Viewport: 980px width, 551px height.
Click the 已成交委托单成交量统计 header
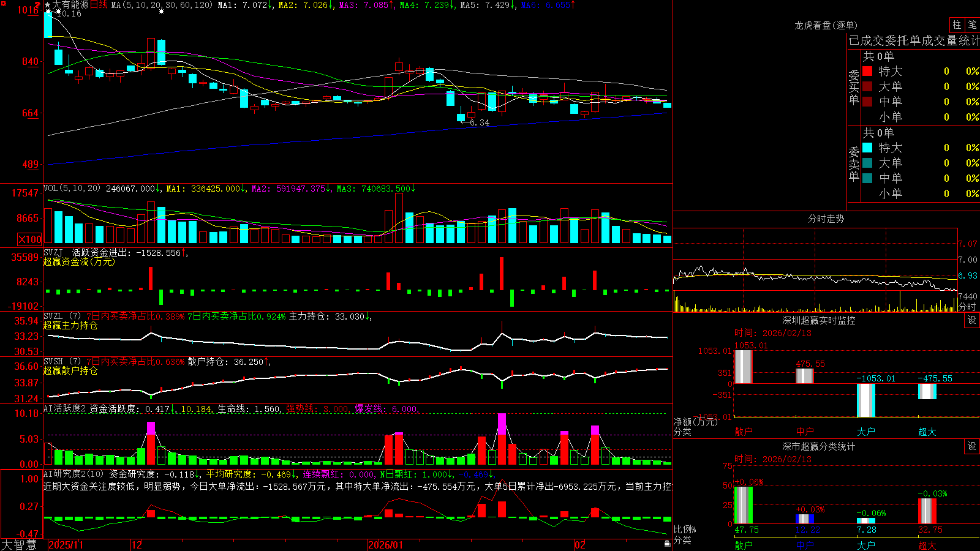tap(914, 40)
